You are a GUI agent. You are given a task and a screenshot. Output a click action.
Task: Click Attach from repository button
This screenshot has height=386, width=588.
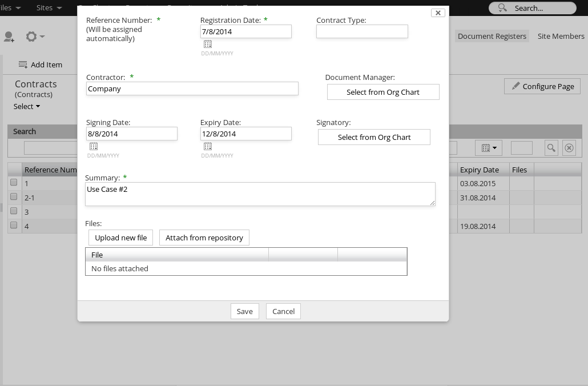click(204, 238)
